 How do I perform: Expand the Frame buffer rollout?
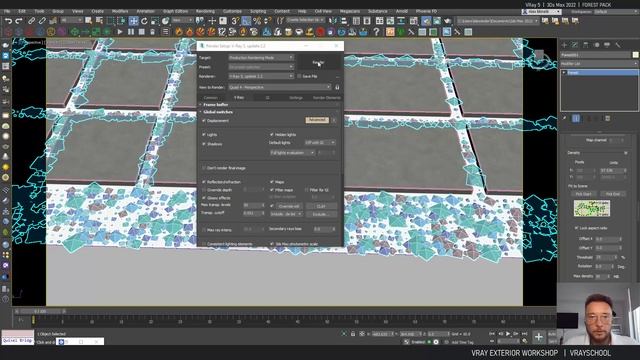click(216, 105)
